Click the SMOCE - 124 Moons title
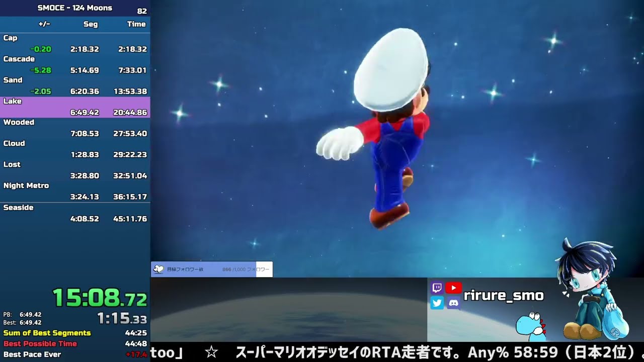This screenshot has width=644, height=362. point(75,8)
